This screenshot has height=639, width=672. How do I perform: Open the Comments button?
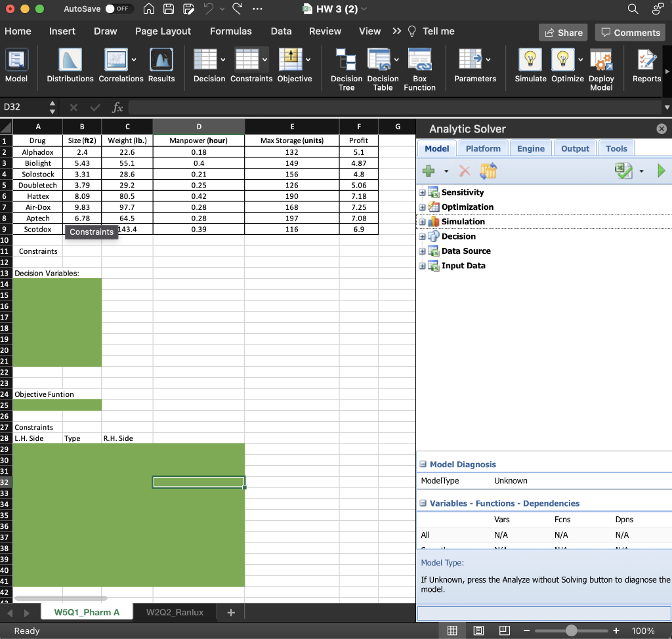click(630, 32)
